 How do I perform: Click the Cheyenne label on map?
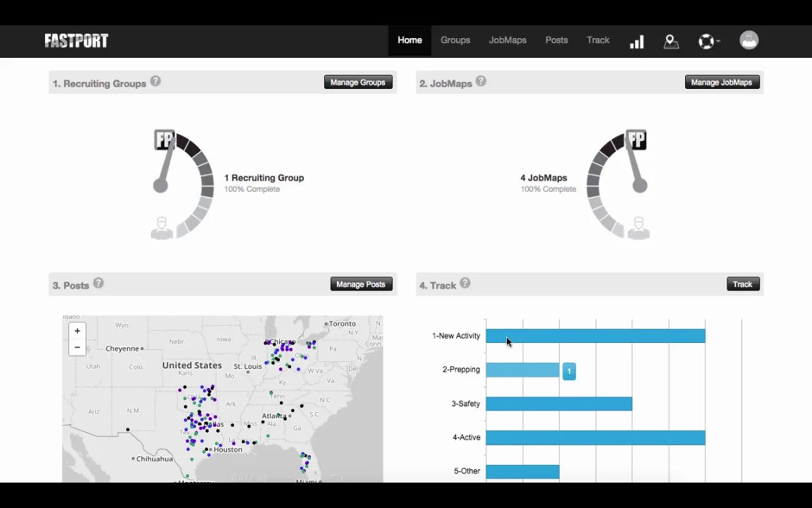tap(122, 349)
